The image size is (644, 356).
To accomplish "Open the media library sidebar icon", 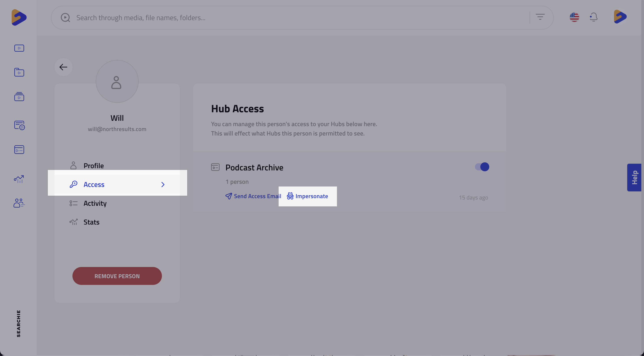I will click(x=19, y=48).
